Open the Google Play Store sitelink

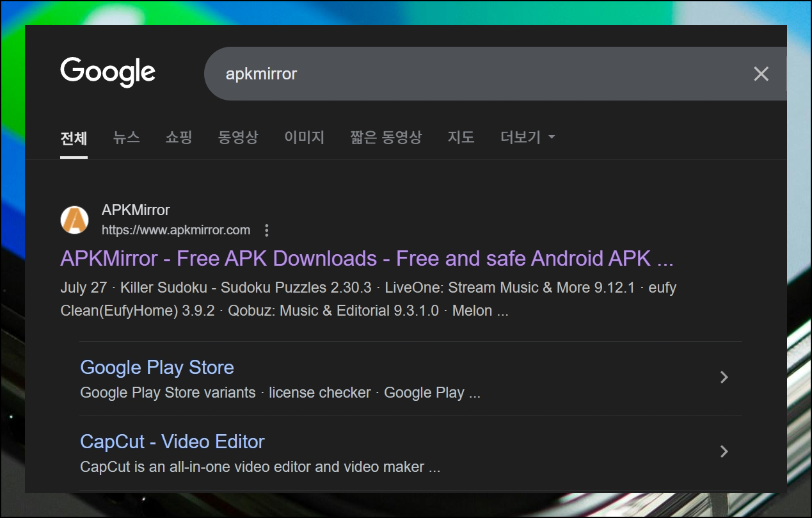click(157, 368)
